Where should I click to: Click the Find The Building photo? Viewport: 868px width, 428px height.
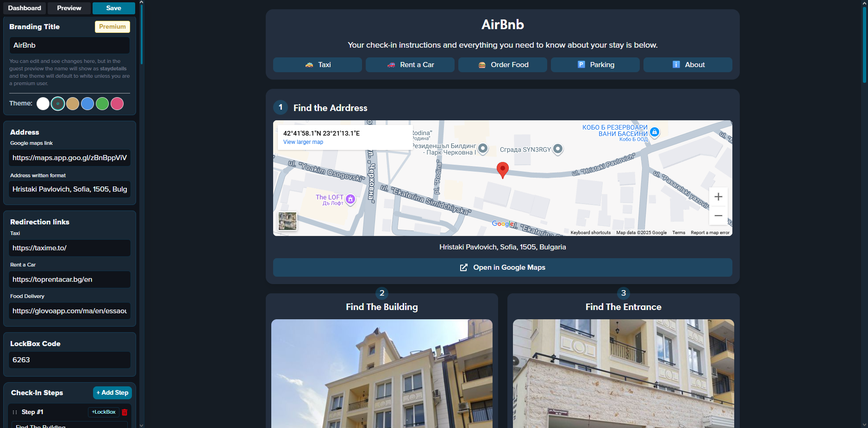pos(382,373)
